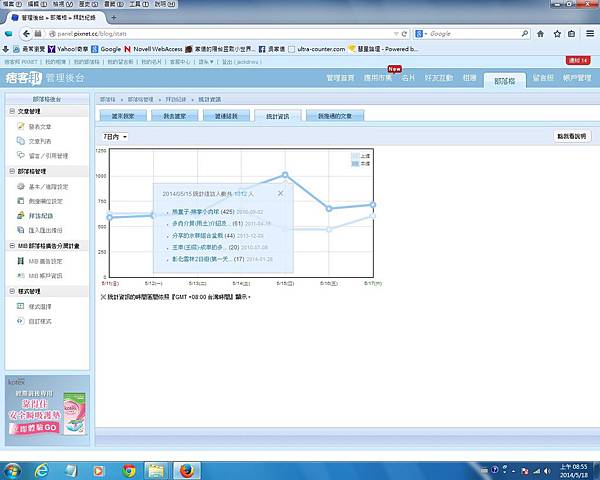Image resolution: width=600 pixels, height=480 pixels.
Task: Open the popup article with 44 visits
Action: tap(198, 235)
